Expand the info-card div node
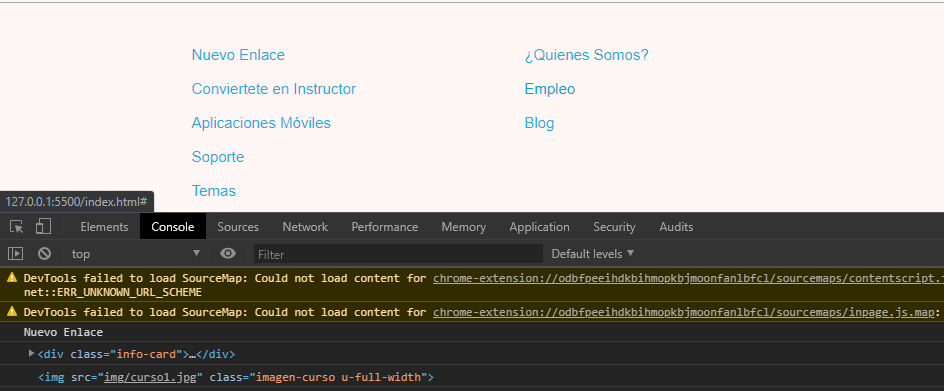This screenshot has height=391, width=944. [31, 354]
